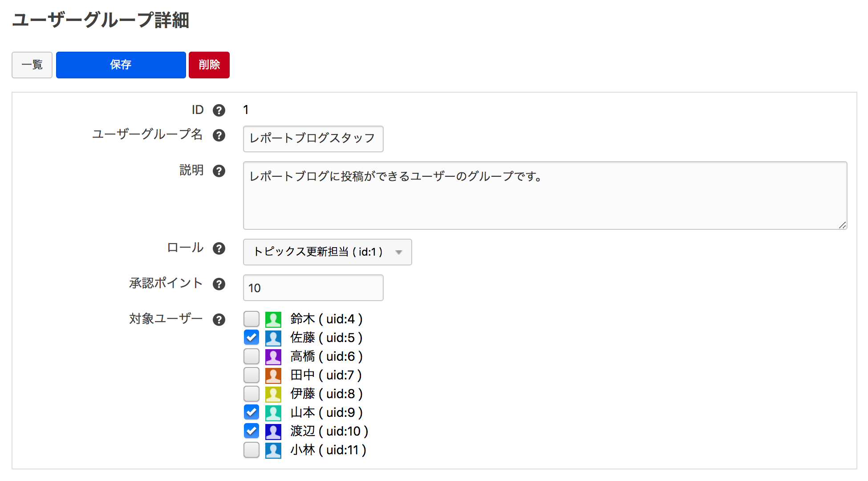The width and height of the screenshot is (868, 481).
Task: Click the 承認ポイント input field
Action: 313,288
